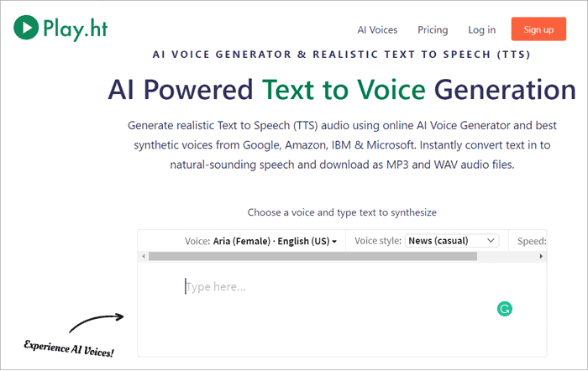The image size is (588, 371).
Task: Click the 'Voice style:' label
Action: click(x=378, y=241)
